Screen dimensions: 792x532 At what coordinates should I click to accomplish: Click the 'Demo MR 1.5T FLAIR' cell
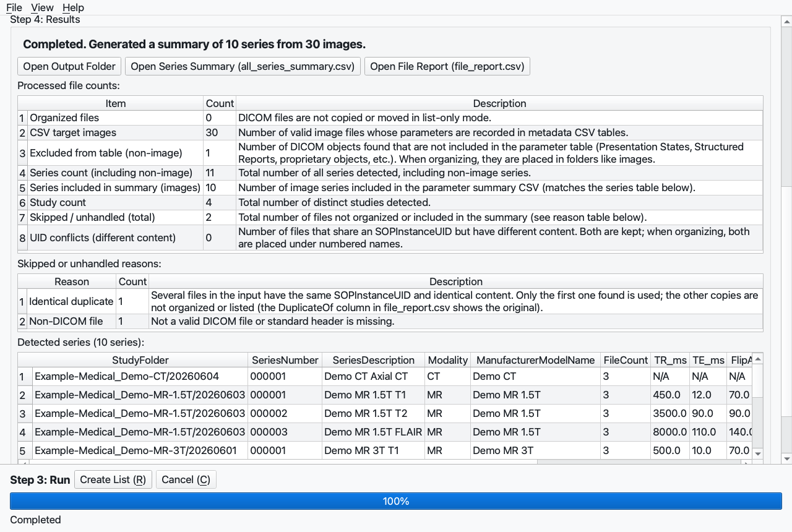click(x=374, y=432)
